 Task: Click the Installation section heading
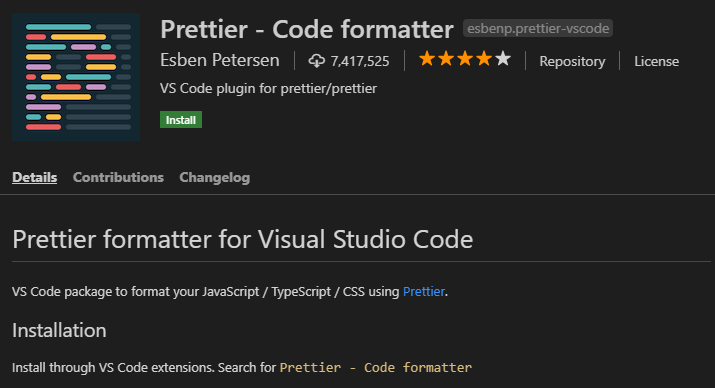(59, 330)
